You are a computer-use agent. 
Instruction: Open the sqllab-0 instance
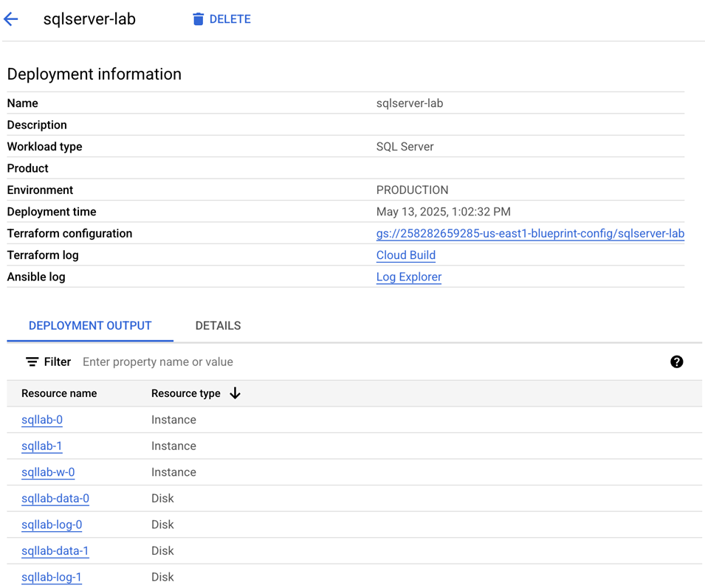click(42, 419)
